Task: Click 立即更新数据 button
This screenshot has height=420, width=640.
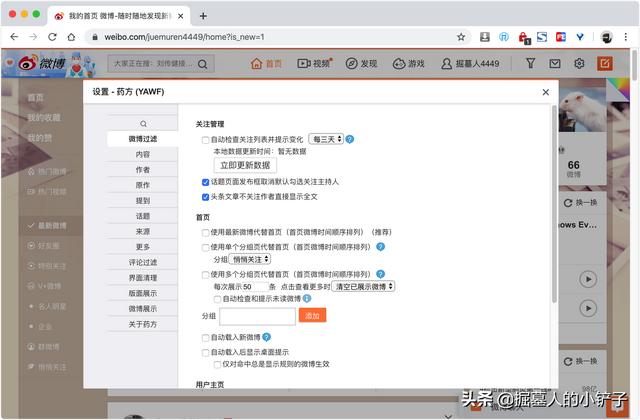Action: click(245, 165)
